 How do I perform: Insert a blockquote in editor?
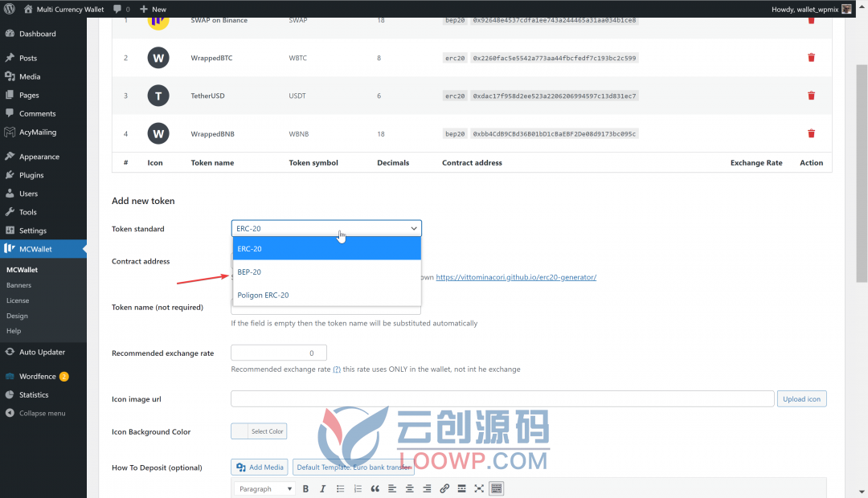pos(375,488)
